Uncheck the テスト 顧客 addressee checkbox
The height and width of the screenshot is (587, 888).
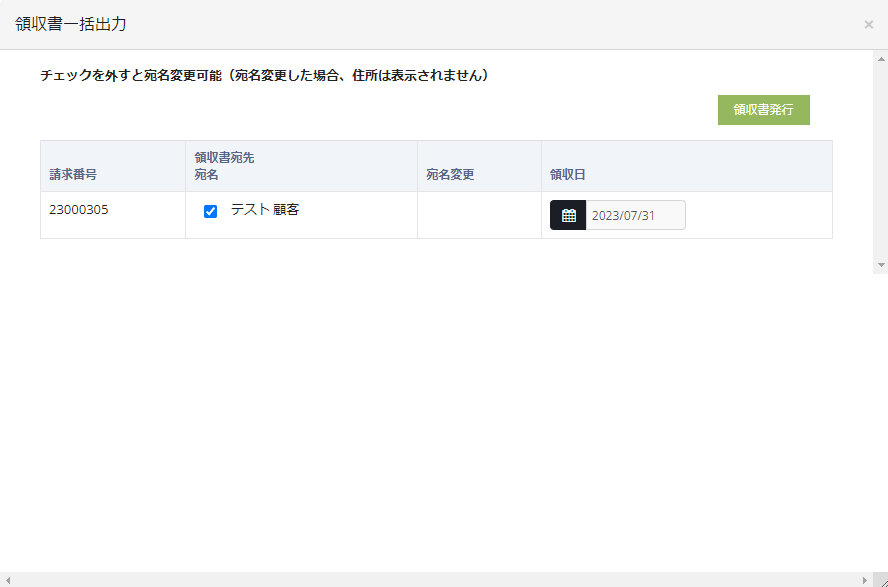pyautogui.click(x=210, y=211)
